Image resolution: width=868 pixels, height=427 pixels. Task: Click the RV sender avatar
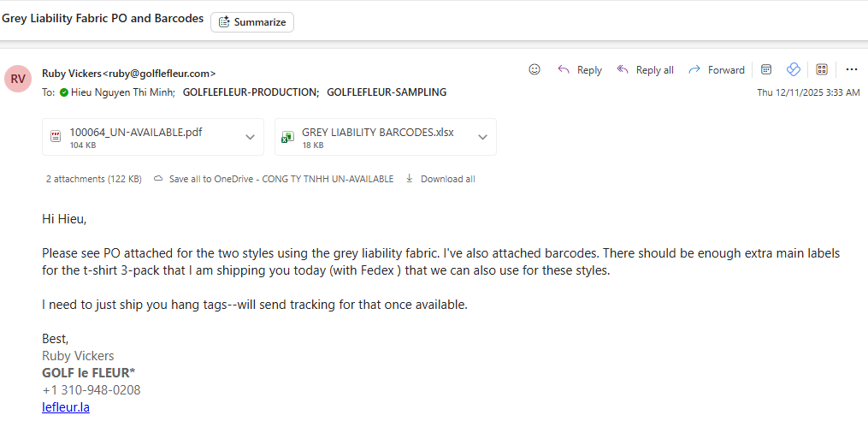18,79
